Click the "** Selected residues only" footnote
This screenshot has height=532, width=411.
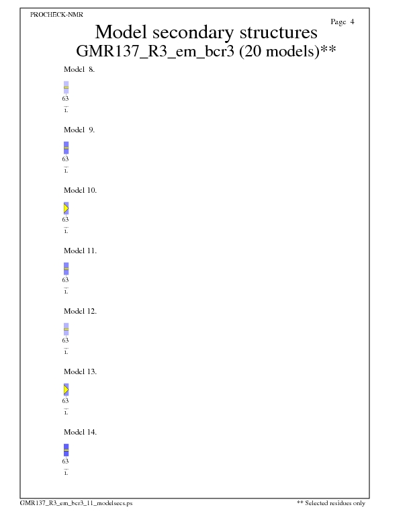(x=331, y=502)
